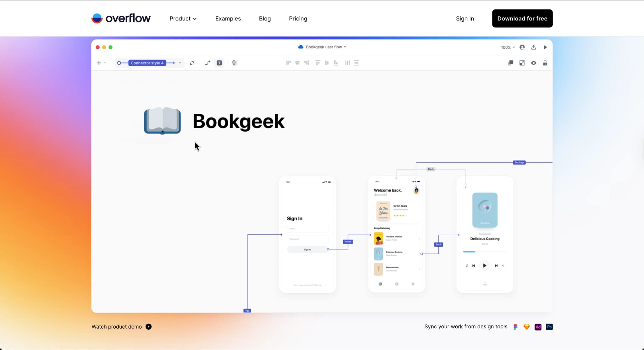Click the Home connector label
The image size is (644, 350).
[348, 242]
